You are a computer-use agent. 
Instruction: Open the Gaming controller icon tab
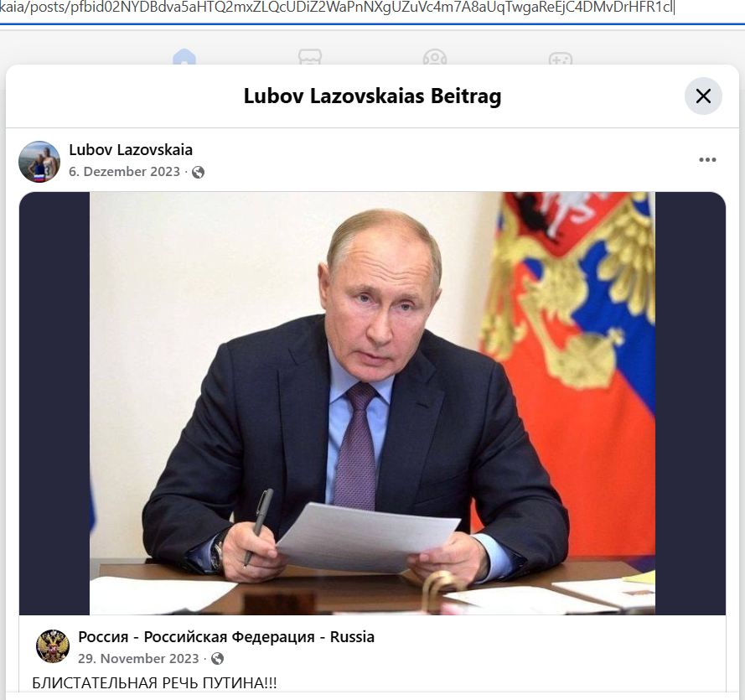coord(561,58)
